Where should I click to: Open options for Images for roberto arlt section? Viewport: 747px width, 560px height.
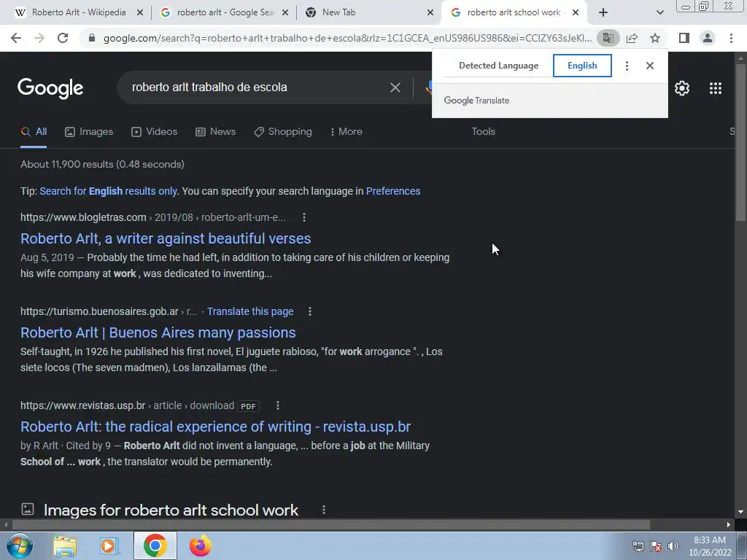(323, 510)
